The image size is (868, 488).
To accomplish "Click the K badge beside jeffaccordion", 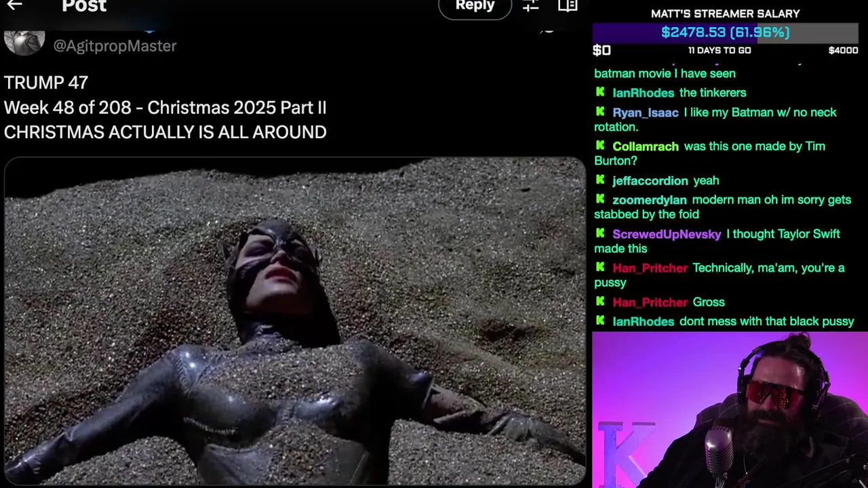I will click(600, 180).
